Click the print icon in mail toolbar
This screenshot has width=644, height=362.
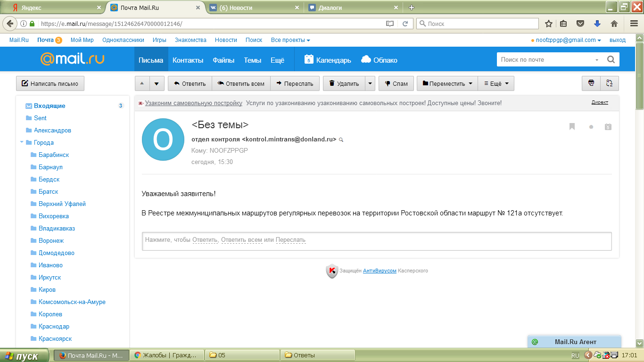(x=591, y=83)
